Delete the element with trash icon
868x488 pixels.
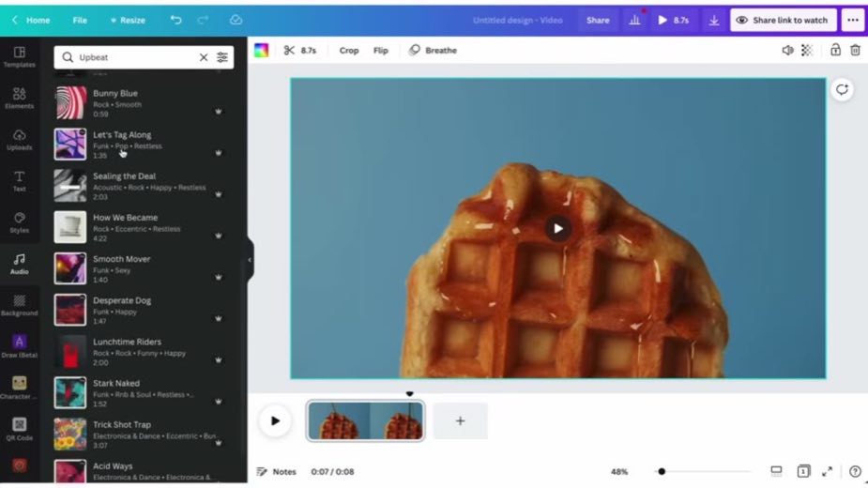click(855, 51)
